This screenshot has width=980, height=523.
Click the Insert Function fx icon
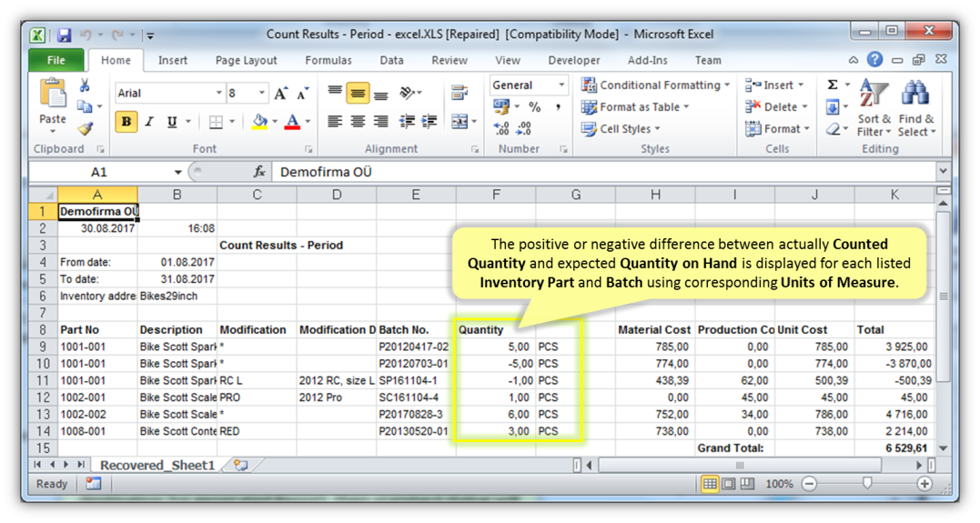(259, 172)
